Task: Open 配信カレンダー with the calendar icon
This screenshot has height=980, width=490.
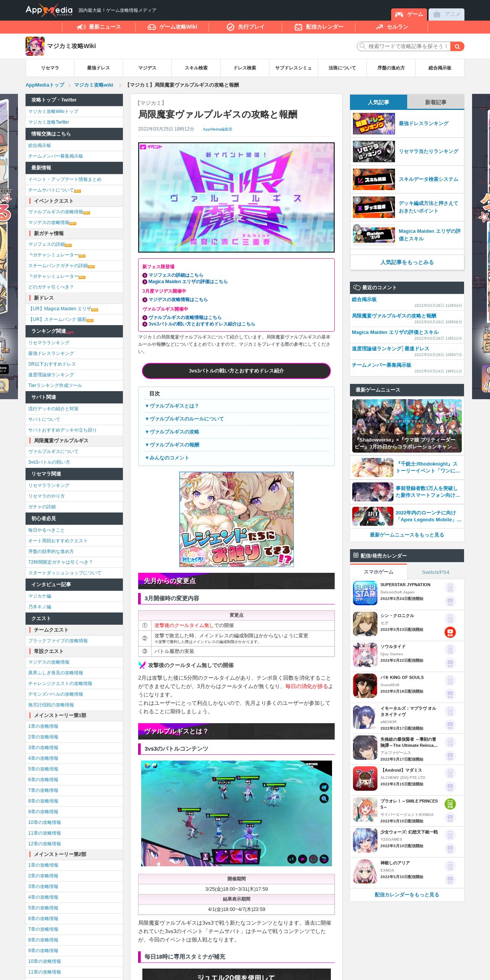Action: [x=319, y=27]
